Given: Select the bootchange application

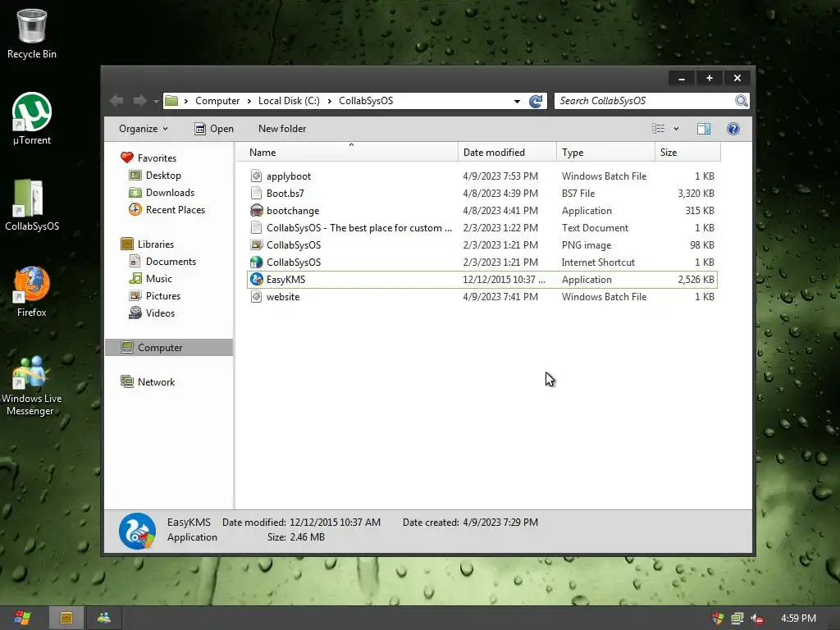Looking at the screenshot, I should coord(482,211).
